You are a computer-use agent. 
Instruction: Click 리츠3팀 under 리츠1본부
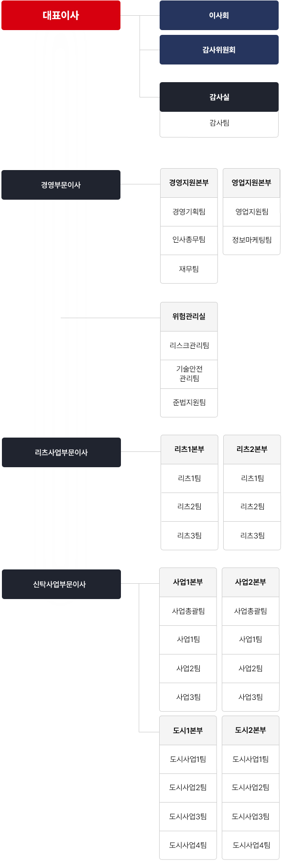(189, 536)
